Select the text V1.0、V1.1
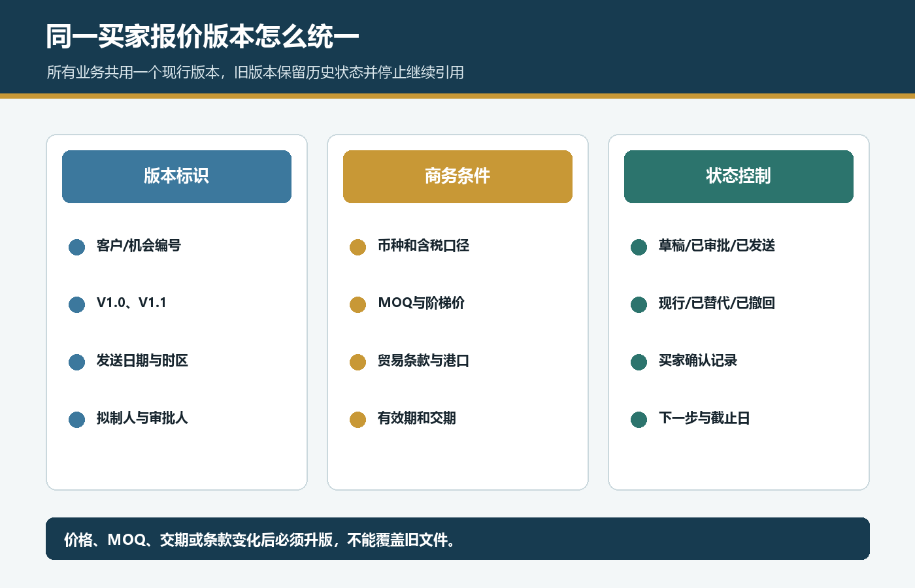 [131, 302]
